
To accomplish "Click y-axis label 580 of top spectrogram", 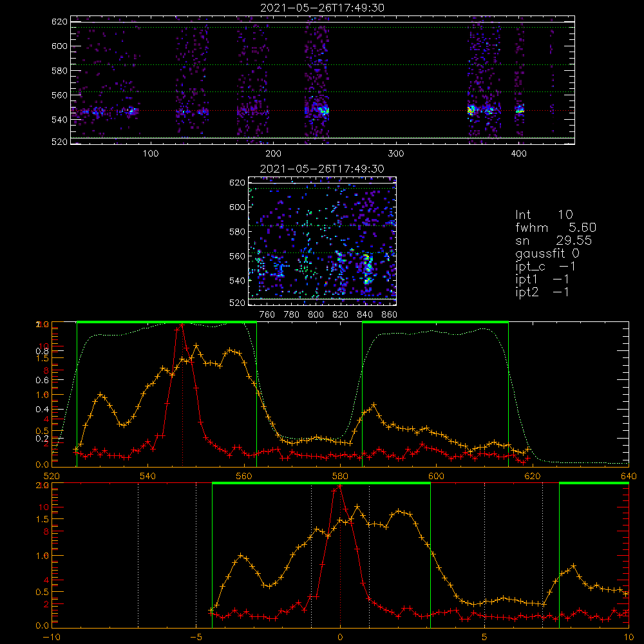I will [x=59, y=71].
